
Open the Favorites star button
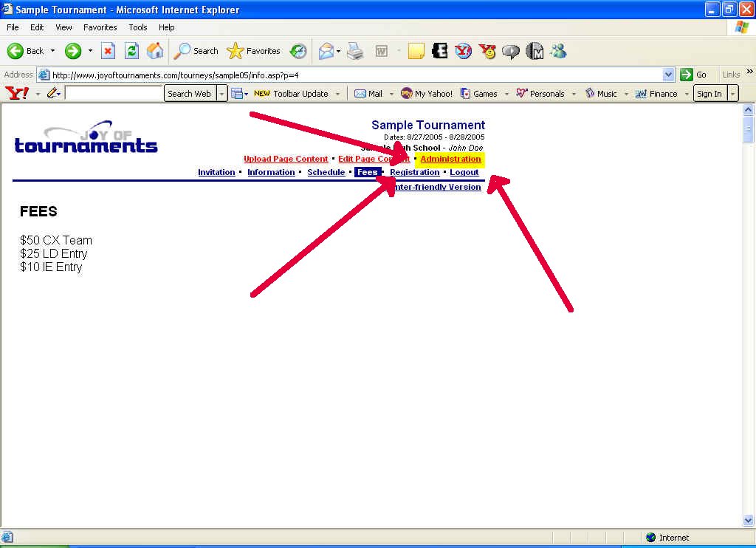click(254, 51)
